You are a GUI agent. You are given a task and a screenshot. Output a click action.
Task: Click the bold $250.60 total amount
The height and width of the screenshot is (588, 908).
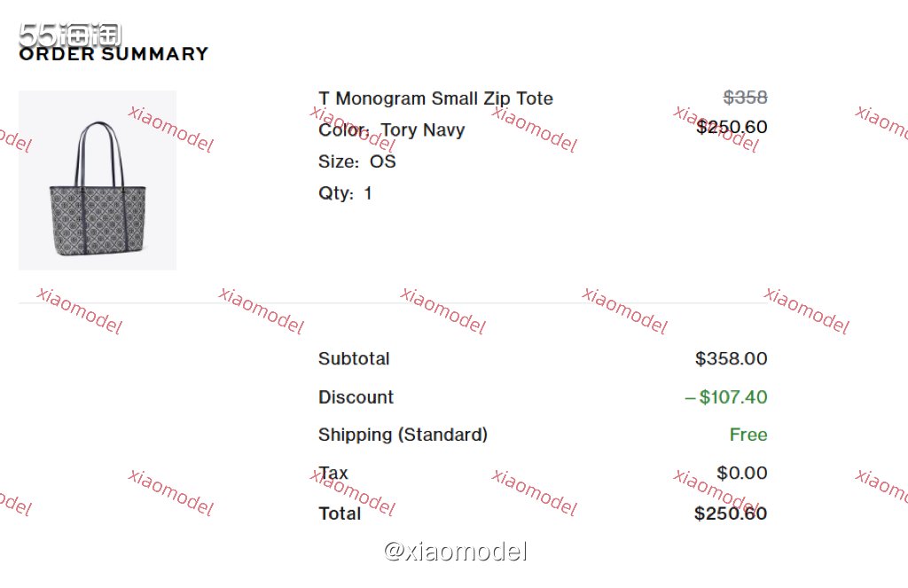731,514
